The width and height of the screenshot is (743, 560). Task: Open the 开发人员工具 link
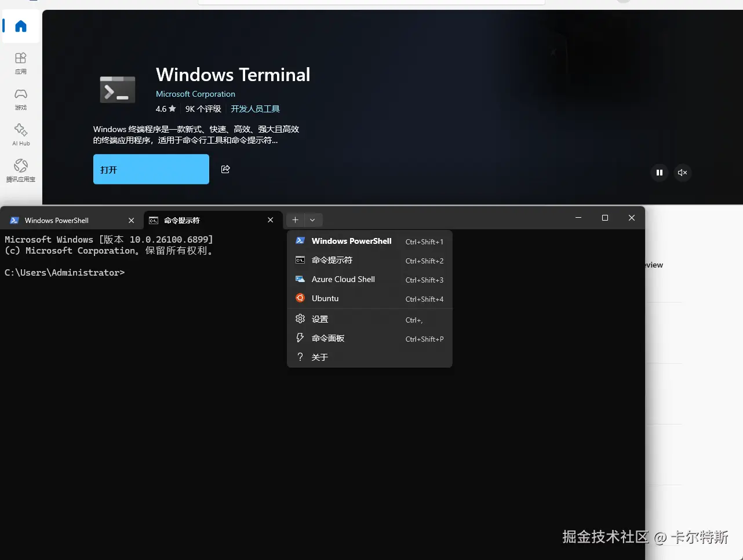coord(255,108)
